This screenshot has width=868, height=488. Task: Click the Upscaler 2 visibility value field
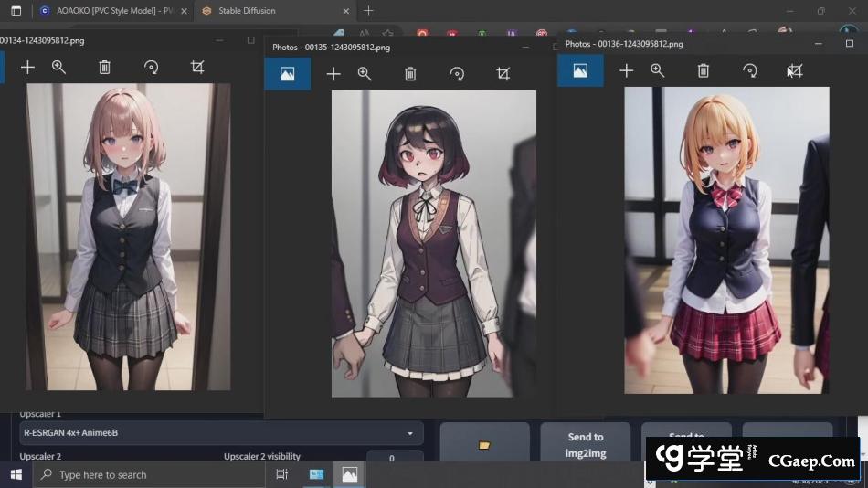coord(394,458)
